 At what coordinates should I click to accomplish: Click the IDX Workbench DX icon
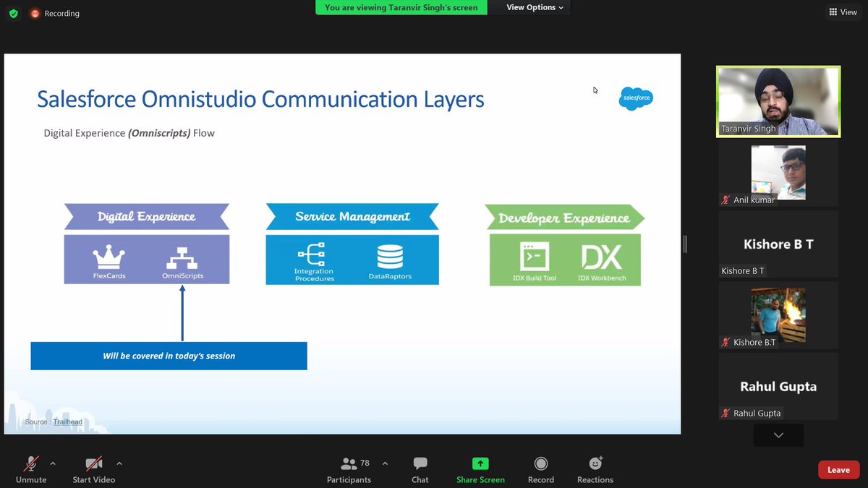tap(602, 257)
